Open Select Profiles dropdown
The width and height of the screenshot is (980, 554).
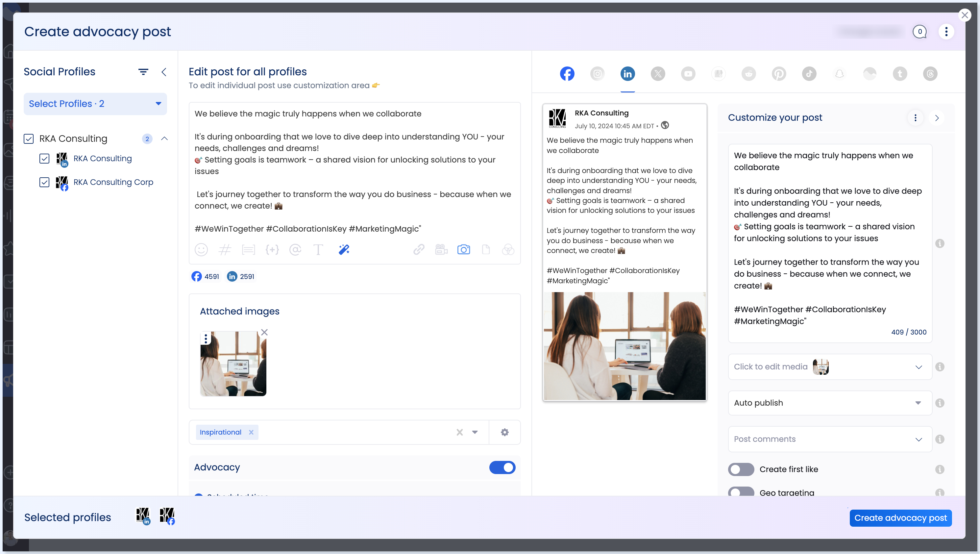(x=95, y=104)
